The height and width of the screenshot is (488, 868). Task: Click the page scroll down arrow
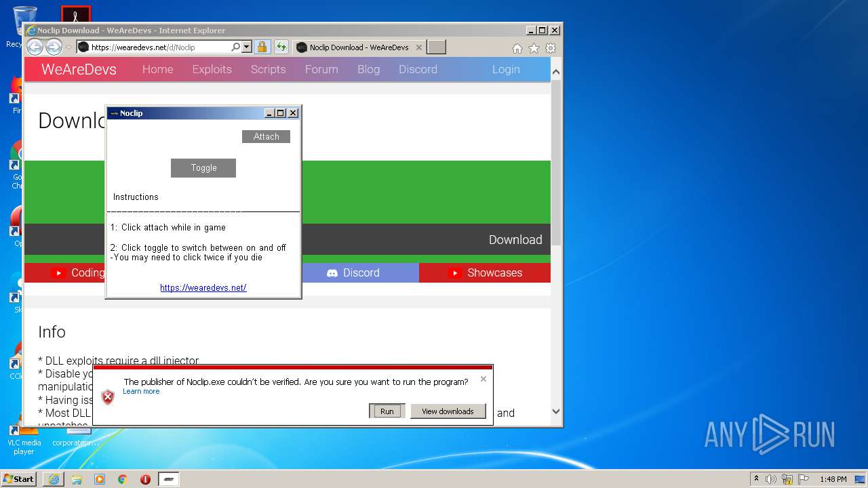pyautogui.click(x=556, y=411)
